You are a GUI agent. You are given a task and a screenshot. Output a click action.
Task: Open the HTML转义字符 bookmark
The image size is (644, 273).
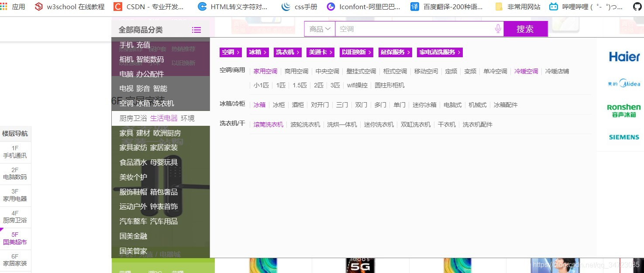[233, 7]
